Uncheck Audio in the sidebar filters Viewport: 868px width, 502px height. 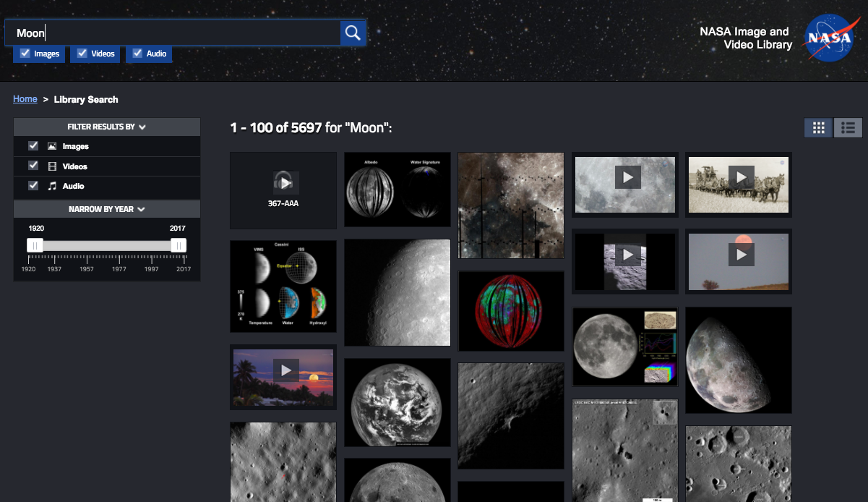[x=33, y=185]
